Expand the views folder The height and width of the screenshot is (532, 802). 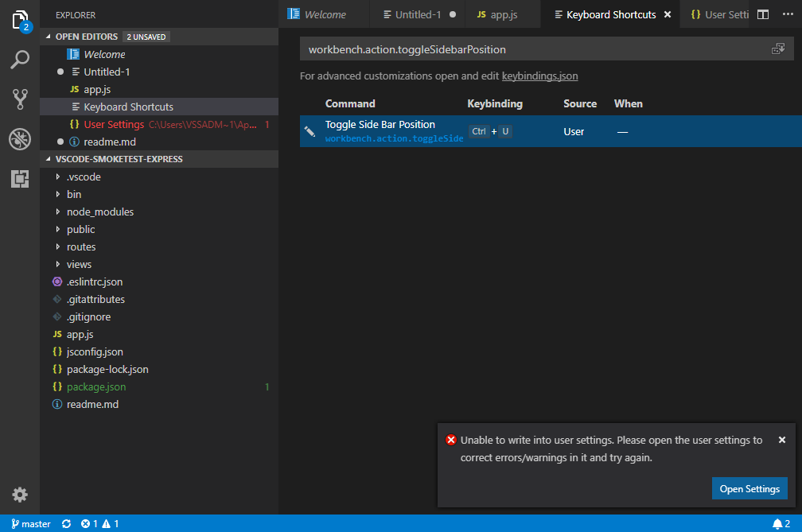58,264
